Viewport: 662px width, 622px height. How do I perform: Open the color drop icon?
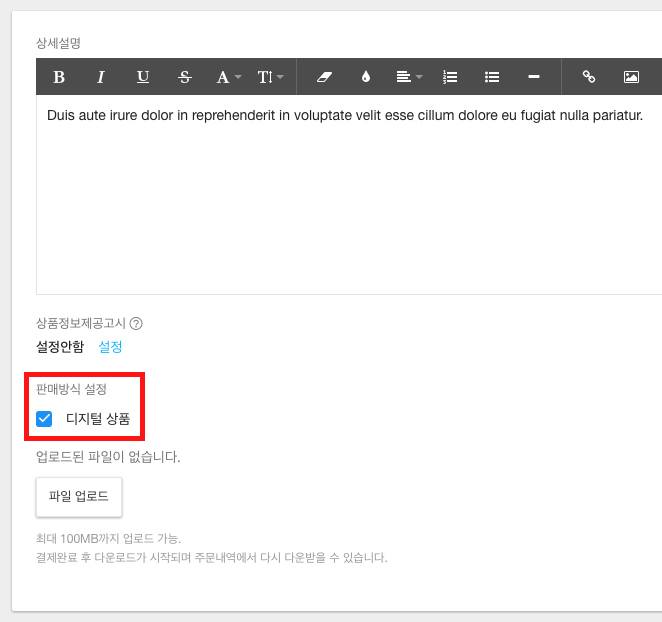(366, 77)
